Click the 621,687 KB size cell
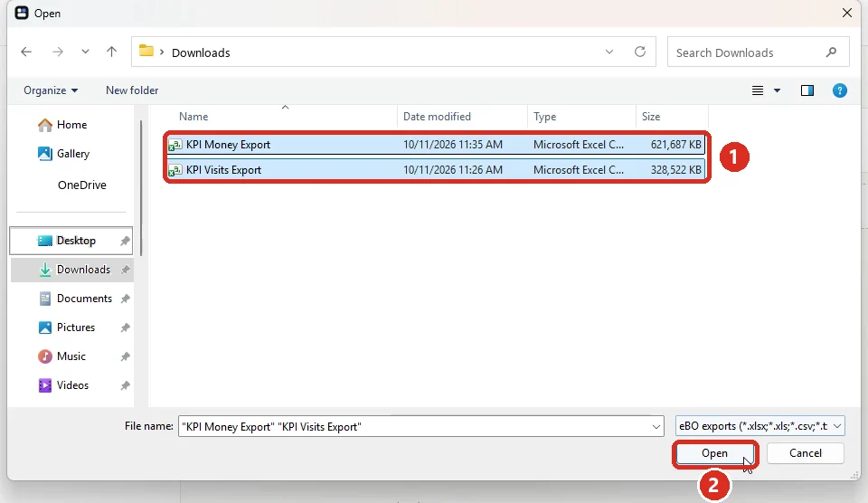Screen dimensions: 868x503 (676, 145)
